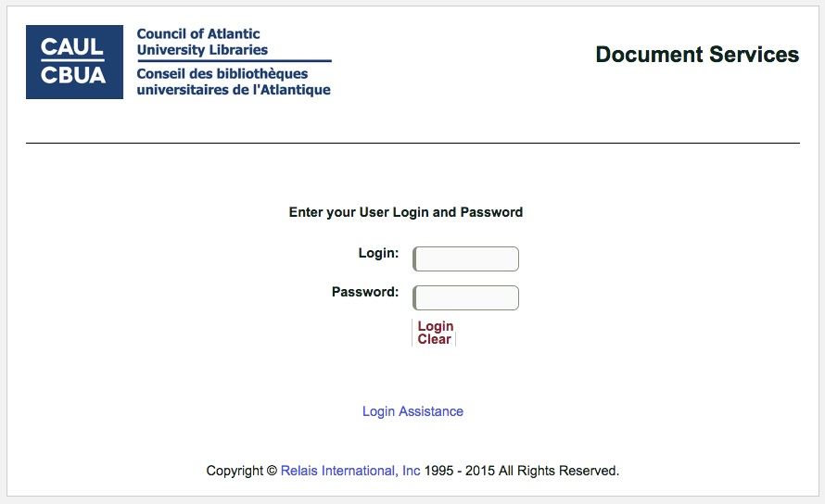
Task: Click the 'Password:' field label
Action: 365,292
